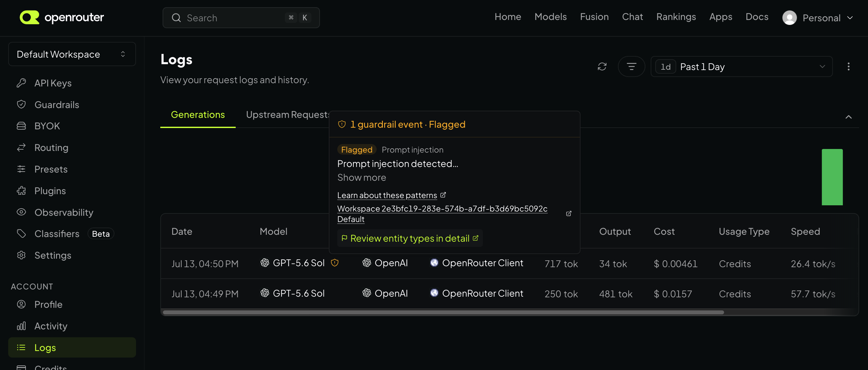Open Apps in the top navigation
The image size is (868, 370).
pos(720,17)
